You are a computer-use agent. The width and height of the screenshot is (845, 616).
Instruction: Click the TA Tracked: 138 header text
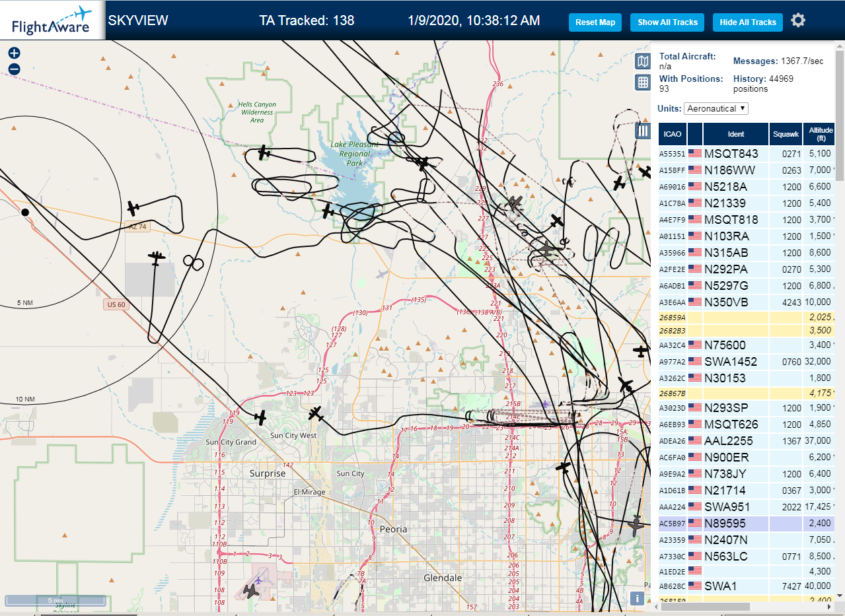click(x=307, y=20)
